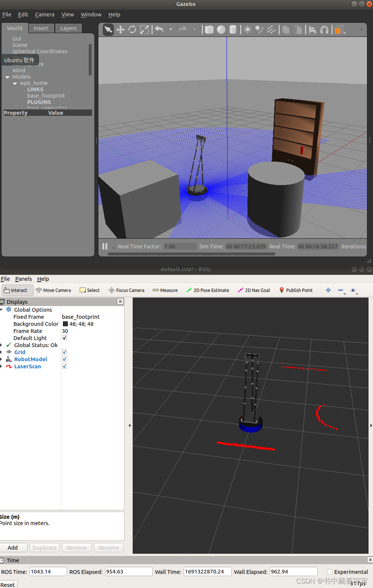Select Scene item in world tree

[20, 45]
